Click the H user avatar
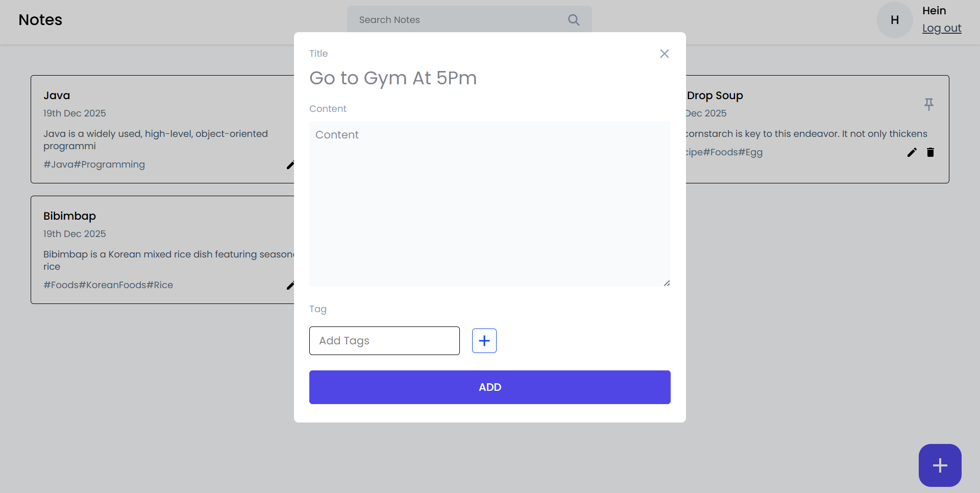 tap(894, 20)
